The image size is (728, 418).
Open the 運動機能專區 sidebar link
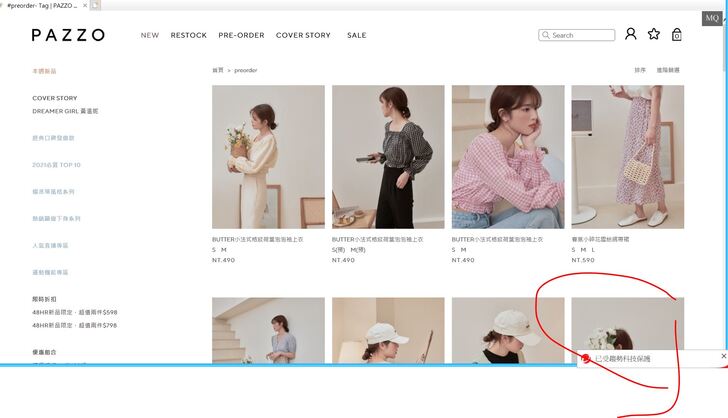click(x=50, y=272)
